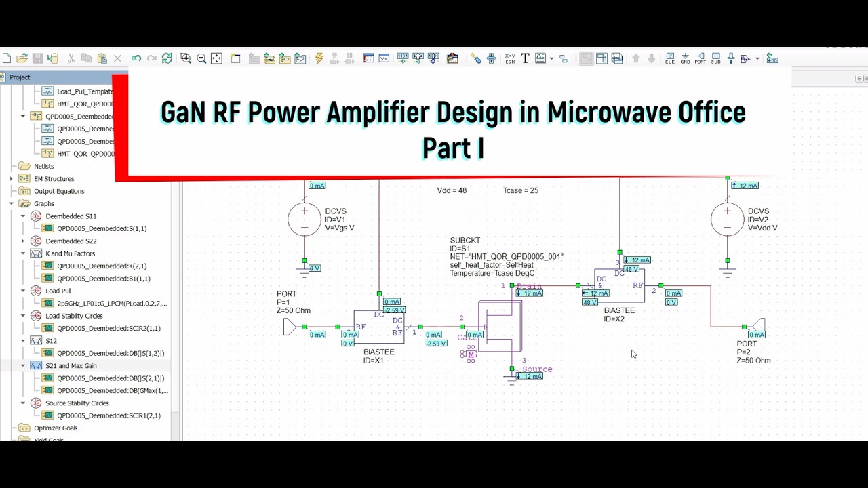Undo the last action
Image resolution: width=868 pixels, height=488 pixels.
(x=136, y=59)
